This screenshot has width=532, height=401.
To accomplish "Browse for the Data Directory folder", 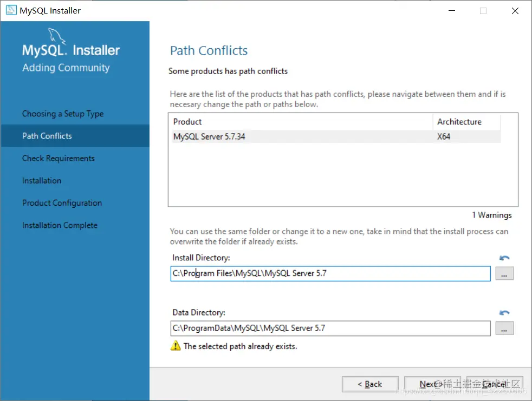I will point(504,328).
